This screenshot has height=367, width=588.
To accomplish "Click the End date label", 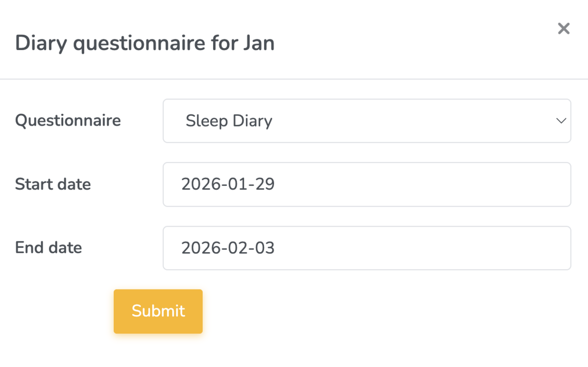I will click(x=48, y=248).
